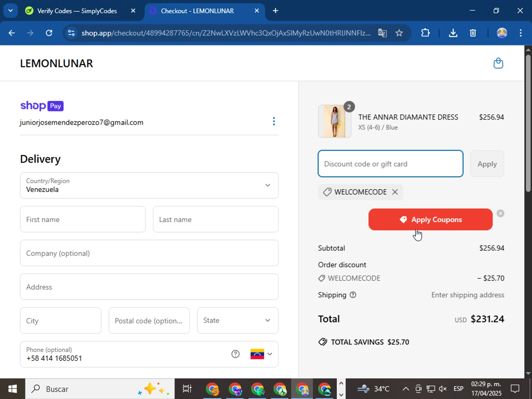Open the shopping bag cart icon
The width and height of the screenshot is (532, 399).
point(498,63)
